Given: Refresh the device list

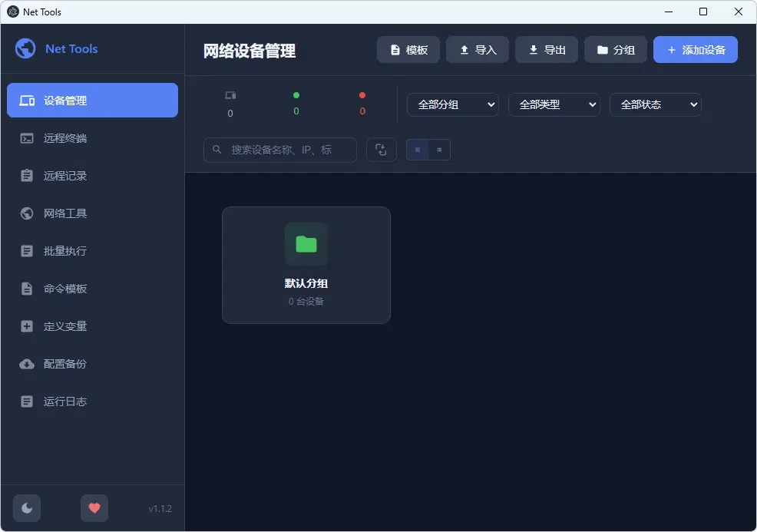Looking at the screenshot, I should (x=382, y=150).
